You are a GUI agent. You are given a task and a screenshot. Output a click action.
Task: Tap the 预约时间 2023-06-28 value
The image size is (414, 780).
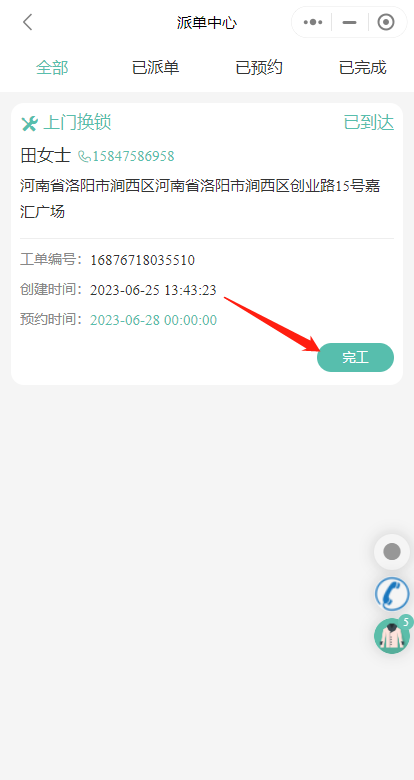point(153,320)
